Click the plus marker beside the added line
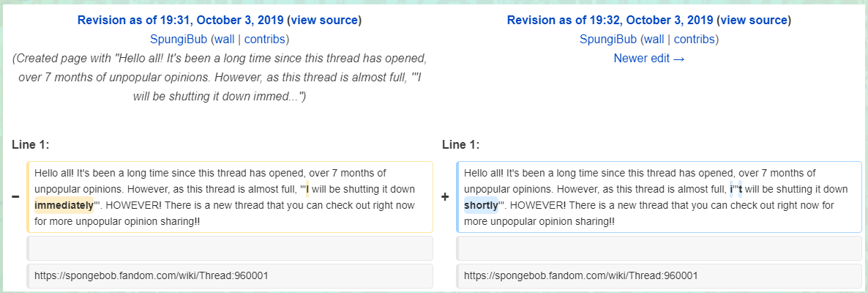The width and height of the screenshot is (868, 293). click(446, 198)
